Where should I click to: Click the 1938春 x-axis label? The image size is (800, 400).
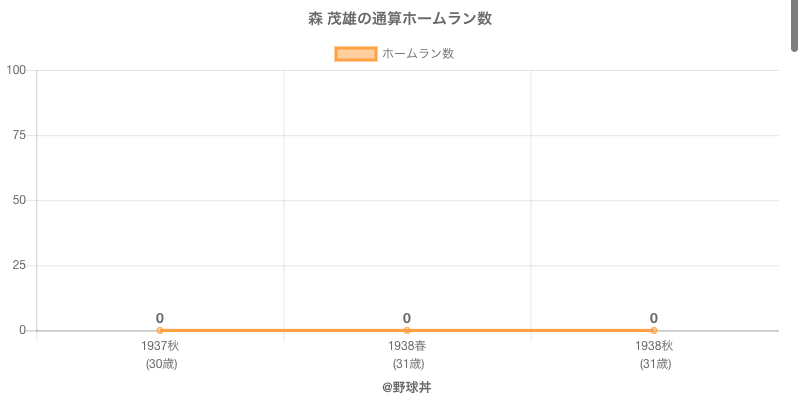pos(407,346)
